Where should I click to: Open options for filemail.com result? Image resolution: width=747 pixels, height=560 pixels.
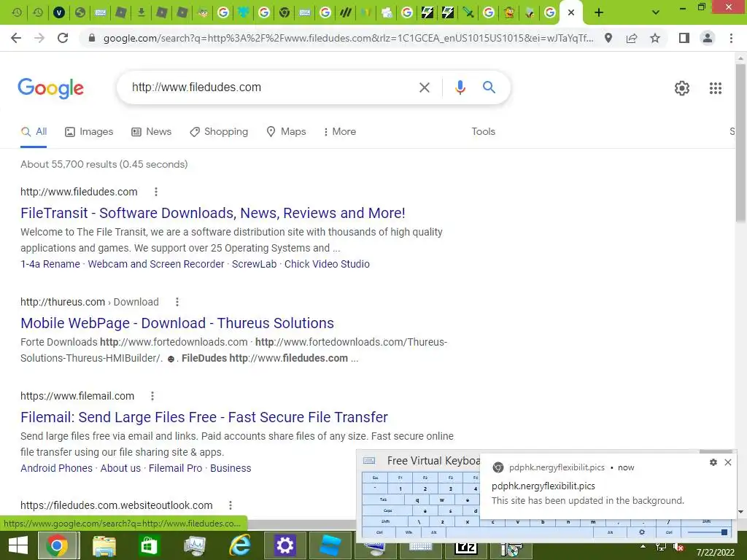(x=152, y=396)
